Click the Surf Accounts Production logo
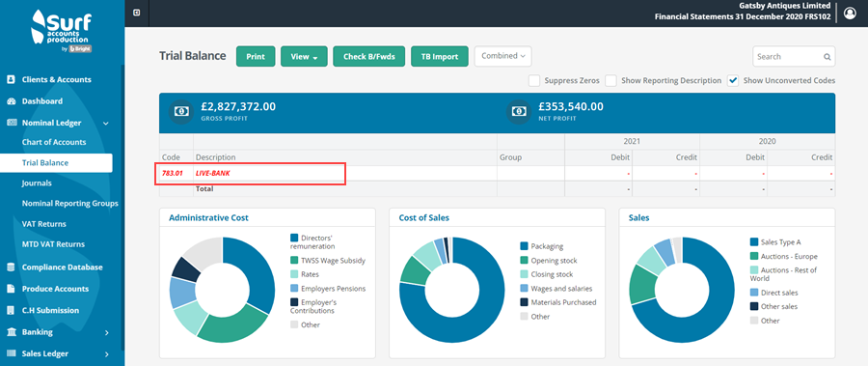Screen dimensions: 868x366 62,32
